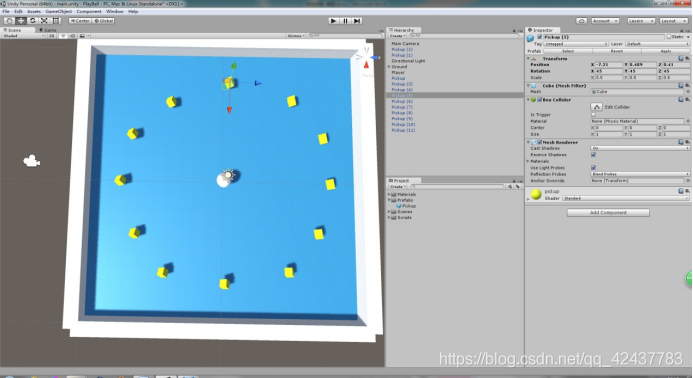Open the Tag dropdown (Untagged)
Image resolution: width=693 pixels, height=378 pixels.
click(576, 44)
